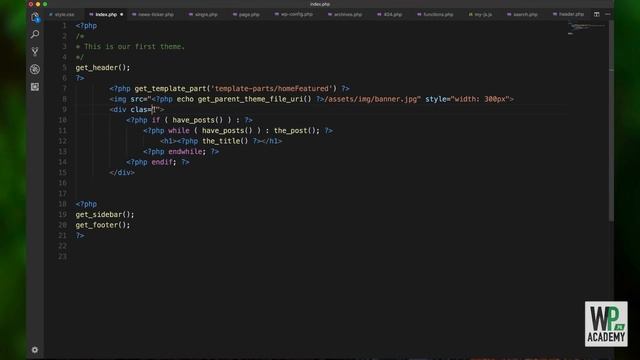Screen dimensions: 640x360
Task: Open the Search magnifier in activity bar
Action: click(35, 34)
